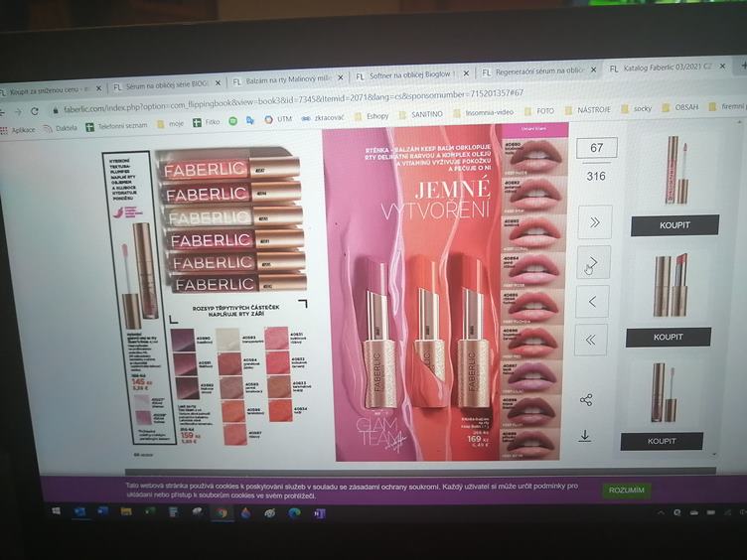
Task: Open the Eshopy bookmarks folder
Action: (373, 116)
